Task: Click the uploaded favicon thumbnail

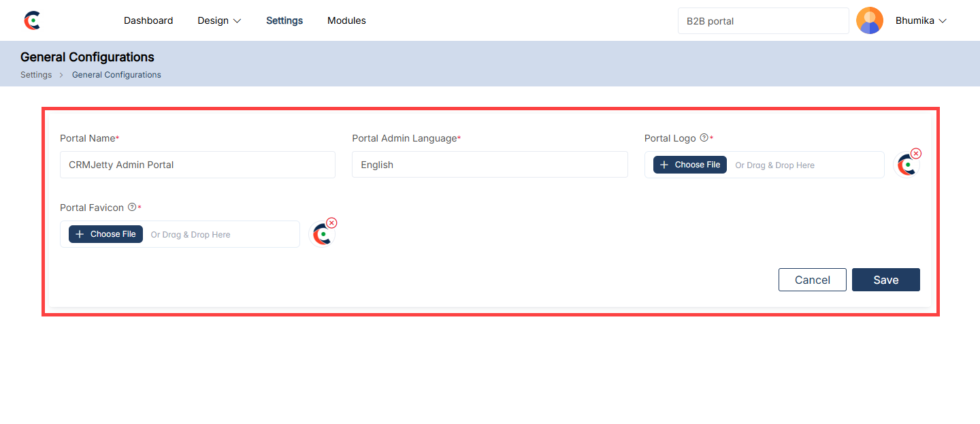Action: (x=321, y=235)
